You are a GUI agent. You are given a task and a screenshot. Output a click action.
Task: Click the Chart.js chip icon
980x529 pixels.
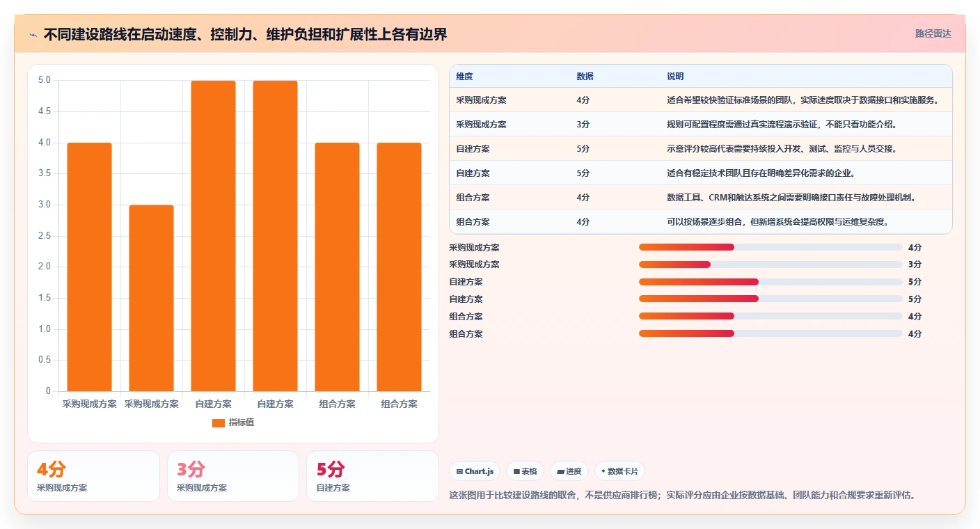click(459, 471)
